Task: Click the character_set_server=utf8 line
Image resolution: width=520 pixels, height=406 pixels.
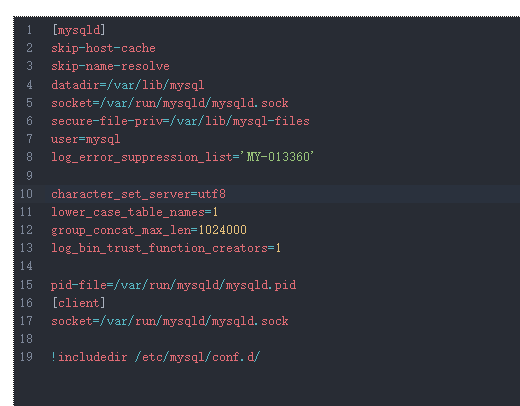Action: 138,194
